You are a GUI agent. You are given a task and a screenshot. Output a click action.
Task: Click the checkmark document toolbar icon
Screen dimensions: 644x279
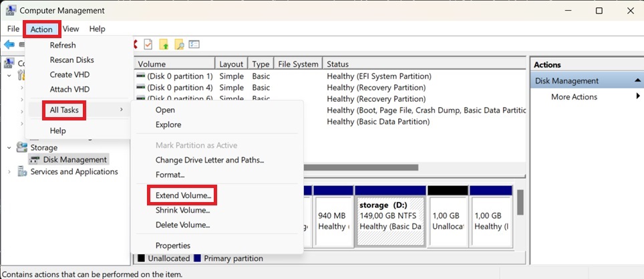pyautogui.click(x=148, y=44)
